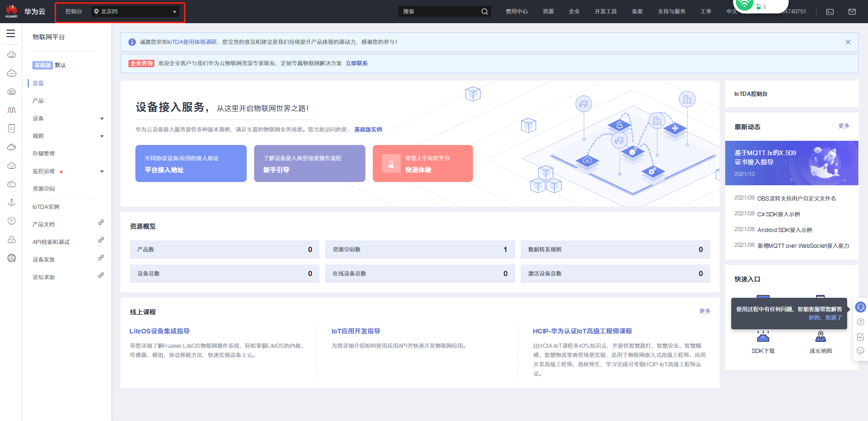
Task: Expand the 监控运维 sidebar submenu arrow
Action: pos(102,172)
